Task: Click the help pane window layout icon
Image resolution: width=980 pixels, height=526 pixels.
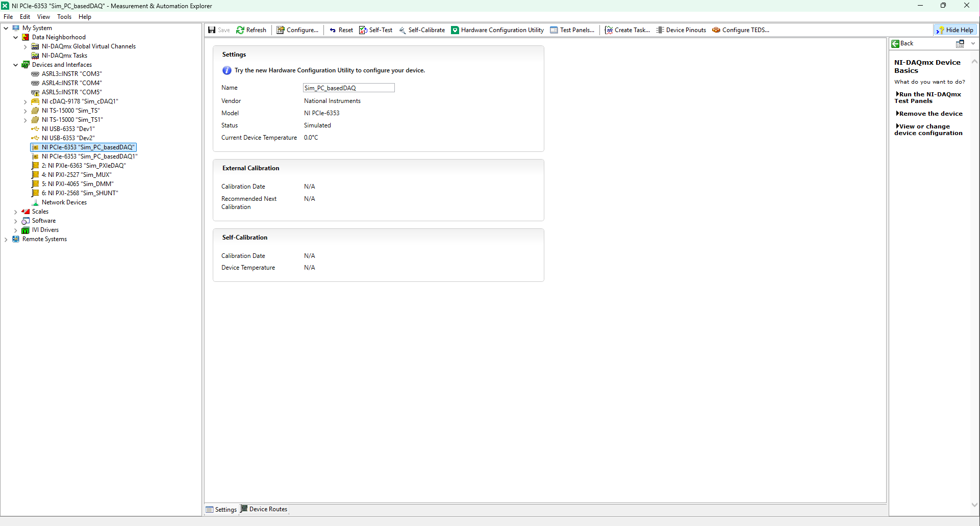Action: [960, 44]
